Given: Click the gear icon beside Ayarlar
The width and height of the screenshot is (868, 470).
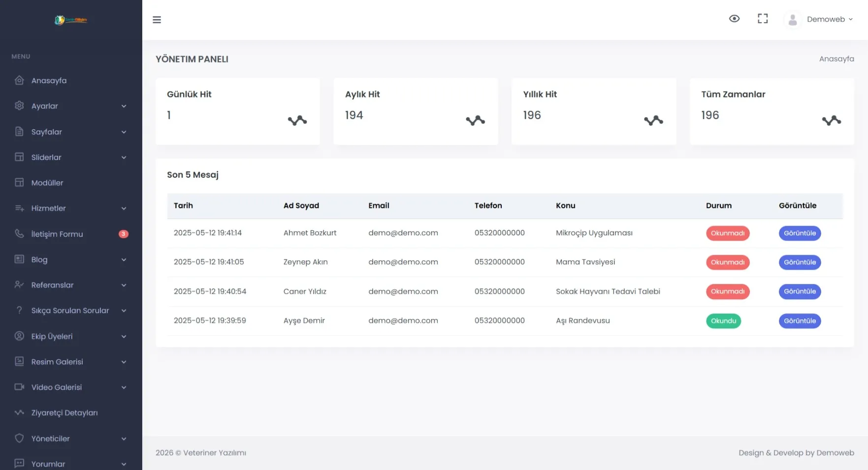Looking at the screenshot, I should click(x=19, y=106).
